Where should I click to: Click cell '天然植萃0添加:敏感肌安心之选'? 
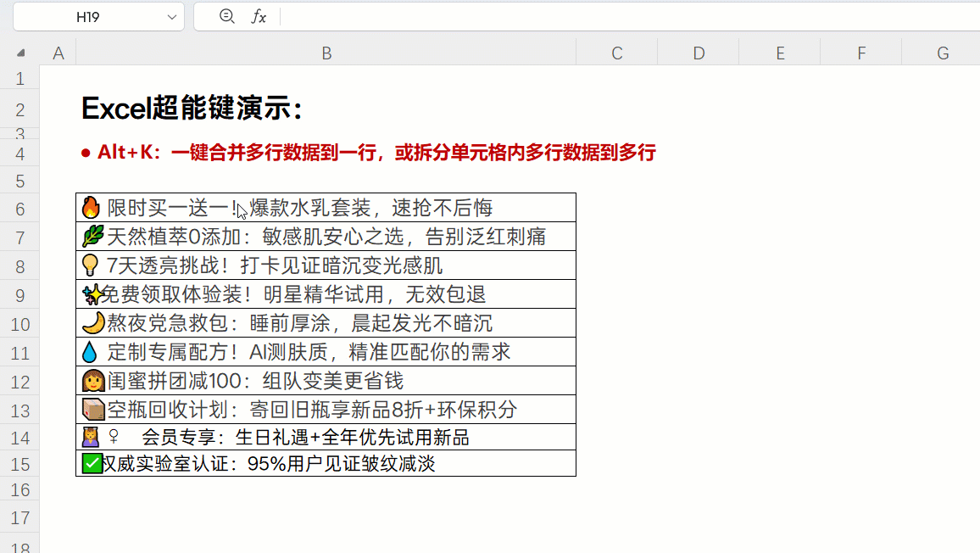326,237
